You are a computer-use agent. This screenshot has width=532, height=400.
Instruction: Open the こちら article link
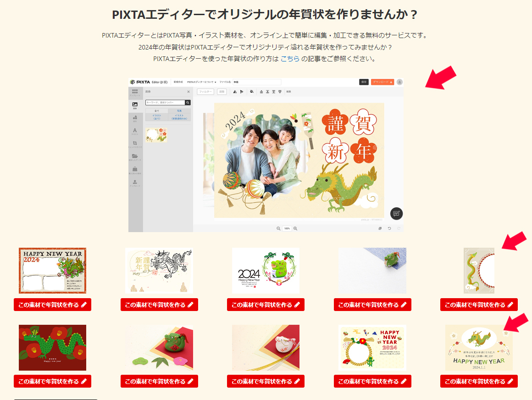coord(290,59)
